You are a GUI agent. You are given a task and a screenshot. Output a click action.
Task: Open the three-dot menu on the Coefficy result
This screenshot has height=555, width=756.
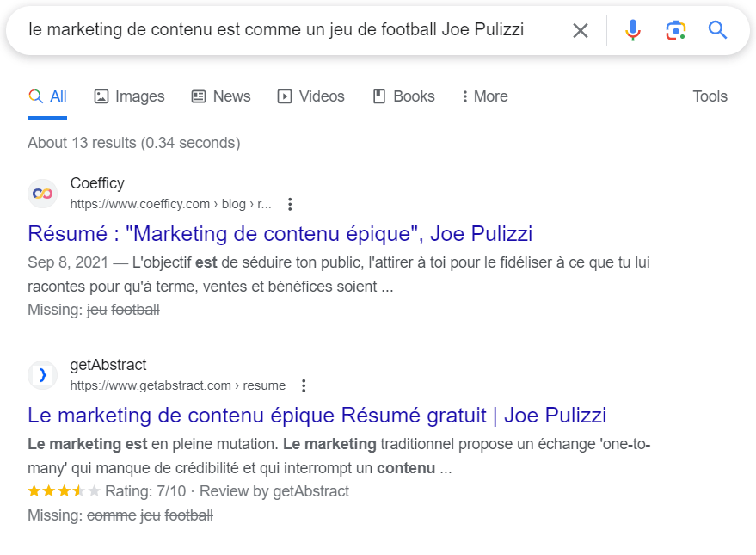pyautogui.click(x=290, y=204)
